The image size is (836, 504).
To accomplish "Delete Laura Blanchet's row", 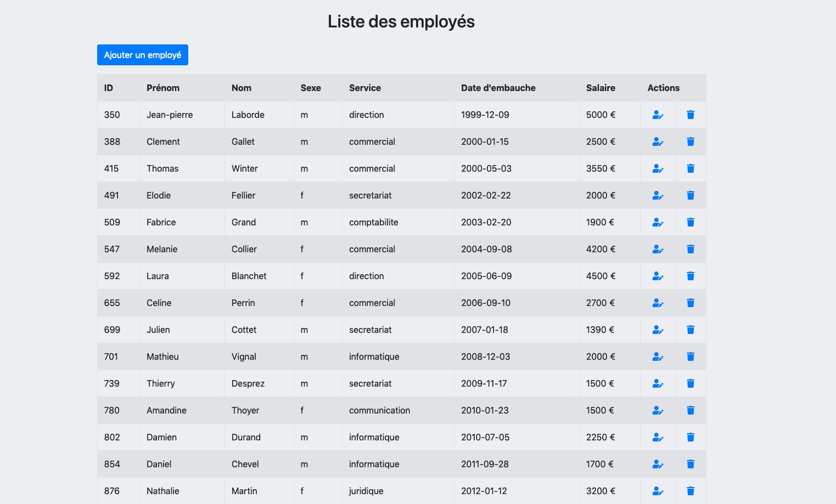I will [691, 276].
